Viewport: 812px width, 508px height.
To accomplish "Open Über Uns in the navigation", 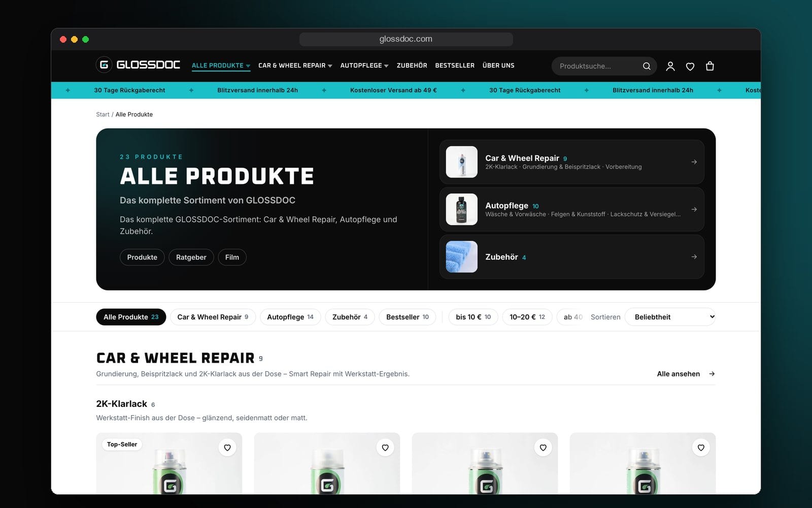I will (498, 66).
